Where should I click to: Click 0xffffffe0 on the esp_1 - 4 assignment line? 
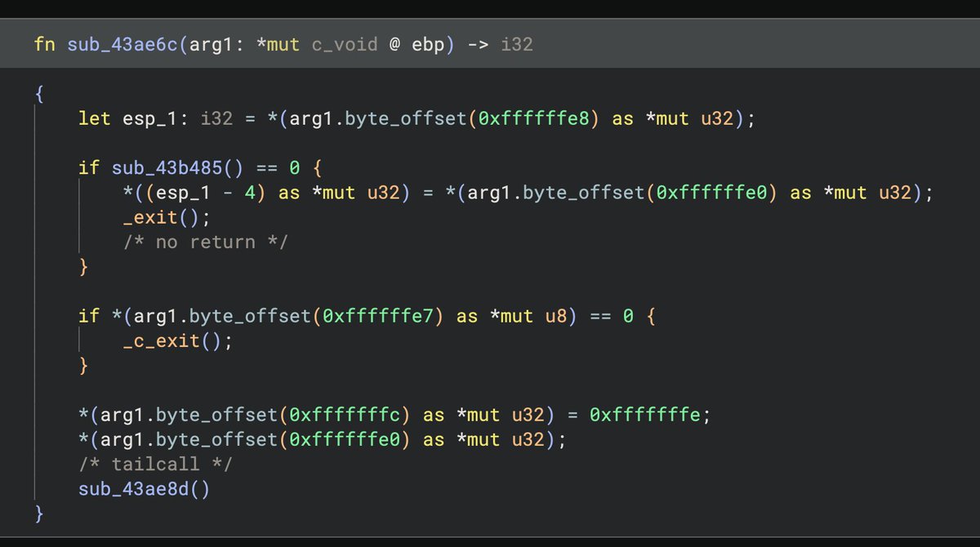coord(712,193)
